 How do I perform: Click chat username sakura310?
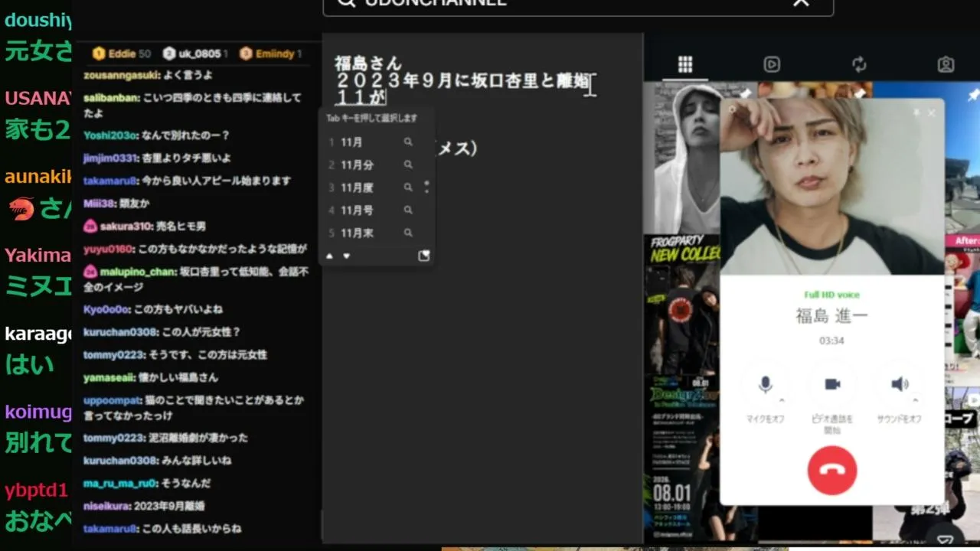(125, 227)
